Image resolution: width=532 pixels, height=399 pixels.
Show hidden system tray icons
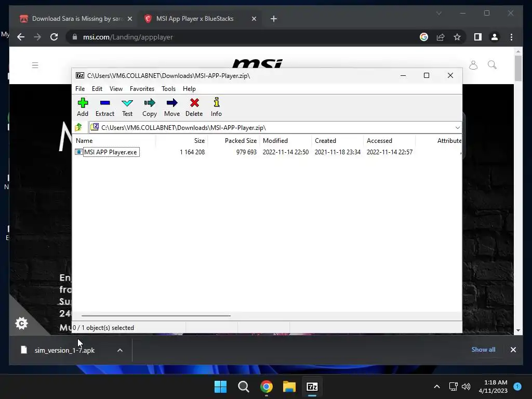click(x=437, y=387)
